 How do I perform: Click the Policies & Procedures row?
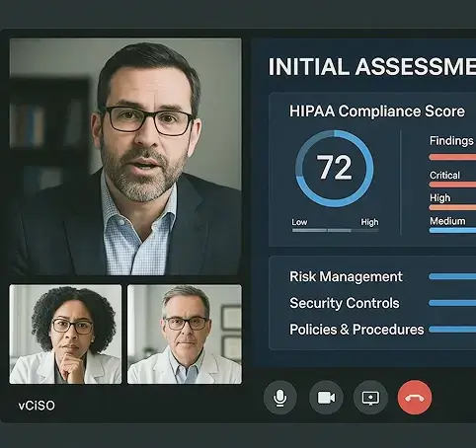pyautogui.click(x=382, y=330)
